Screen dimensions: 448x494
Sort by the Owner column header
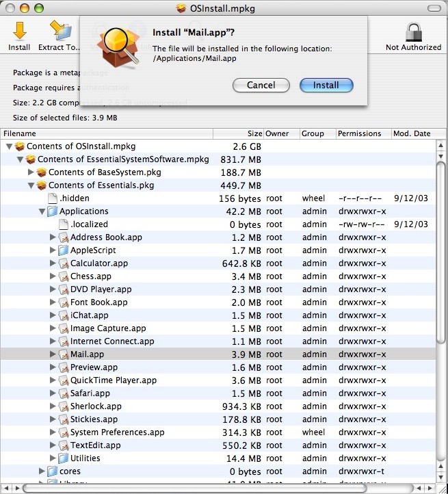281,133
